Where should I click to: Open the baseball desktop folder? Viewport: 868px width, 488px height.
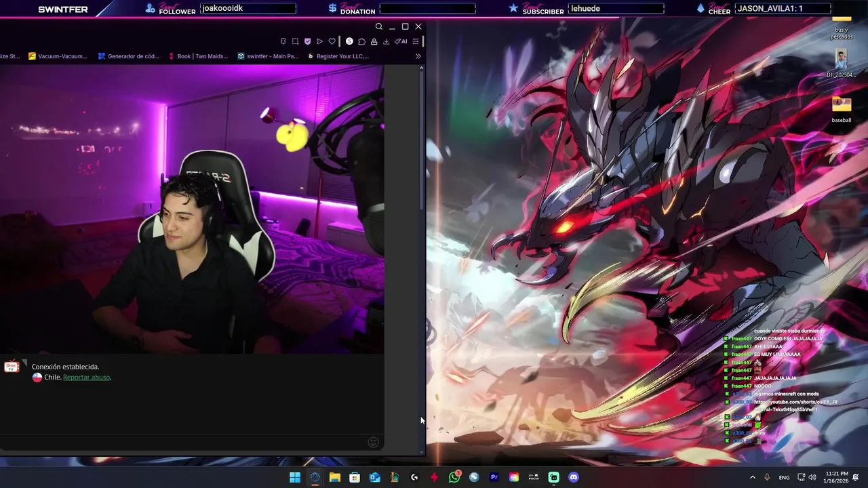[842, 110]
